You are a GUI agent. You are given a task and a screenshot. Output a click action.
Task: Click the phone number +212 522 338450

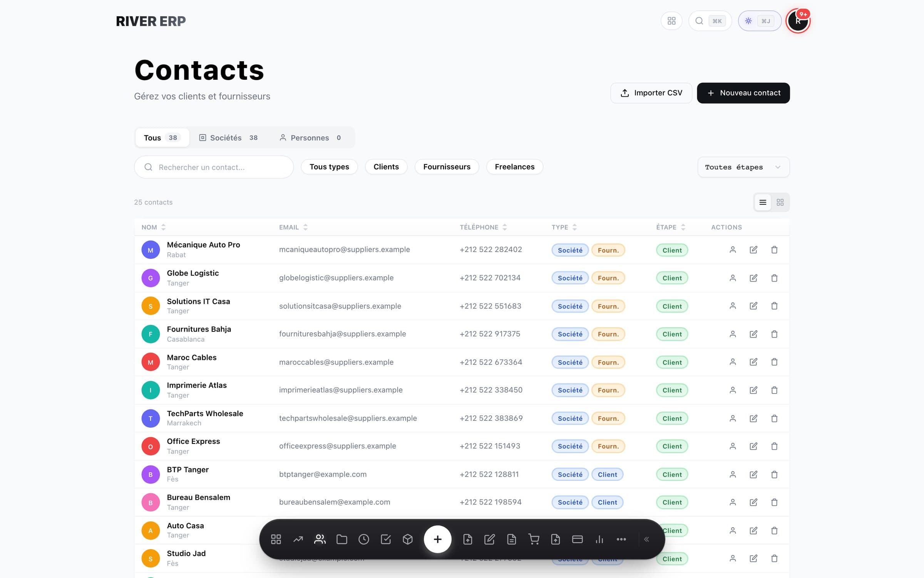click(x=491, y=390)
